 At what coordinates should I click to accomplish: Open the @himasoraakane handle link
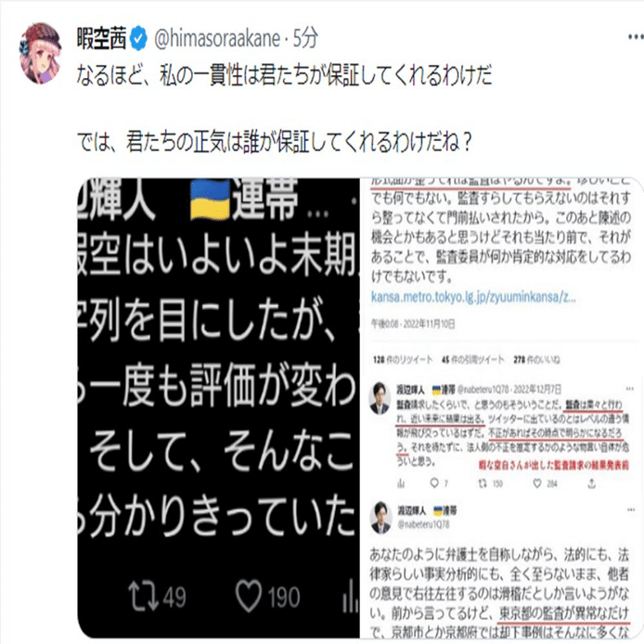coord(217,39)
